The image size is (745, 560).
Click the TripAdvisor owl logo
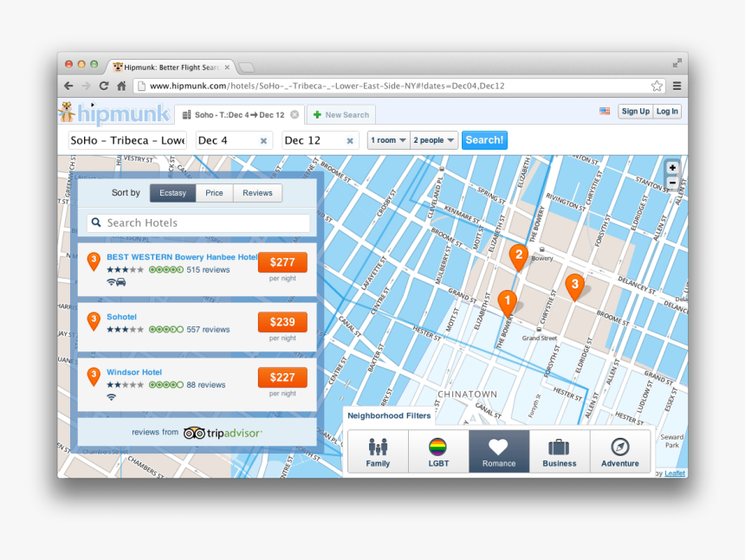pos(196,432)
